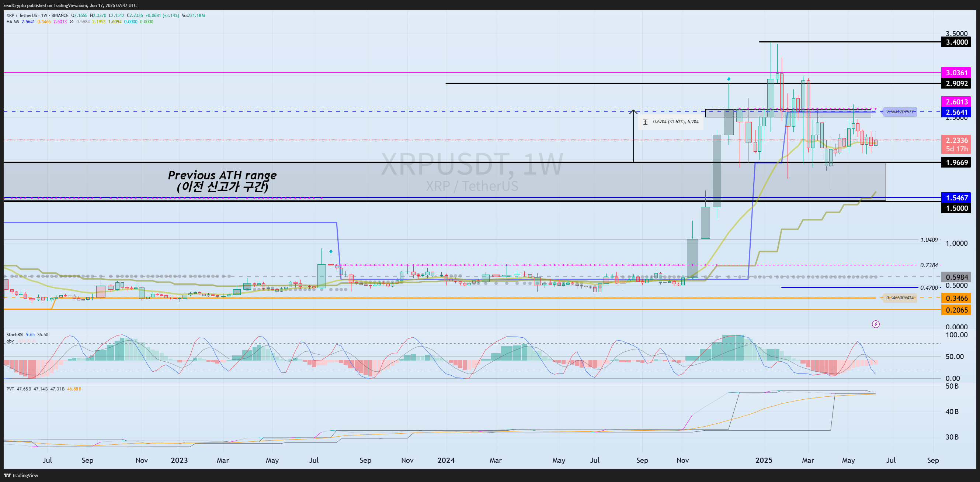Click the magenta 3.0361 price label

click(956, 72)
